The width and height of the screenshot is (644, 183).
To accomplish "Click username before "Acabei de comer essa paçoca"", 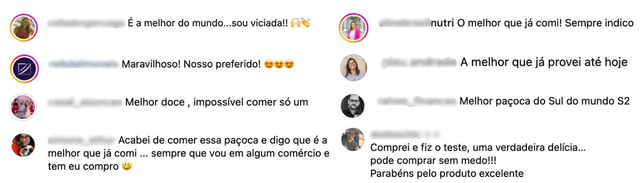I will 82,140.
